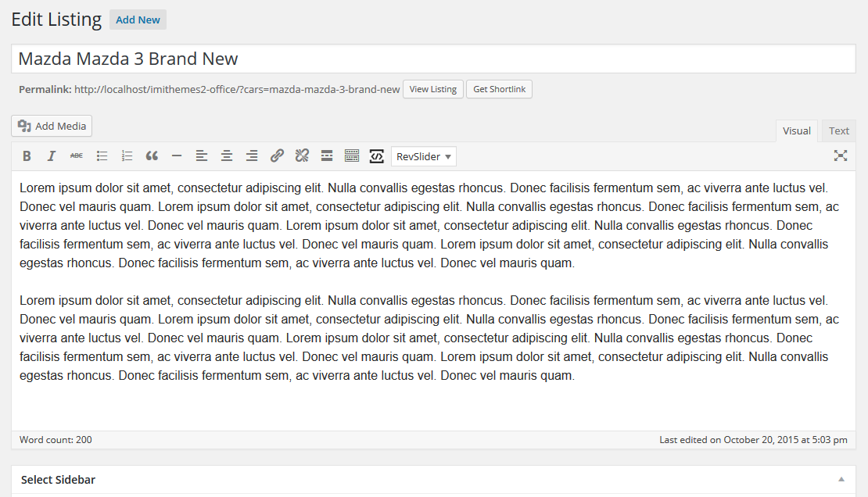The height and width of the screenshot is (497, 868).
Task: Toggle bold formatting in the editor
Action: (27, 156)
